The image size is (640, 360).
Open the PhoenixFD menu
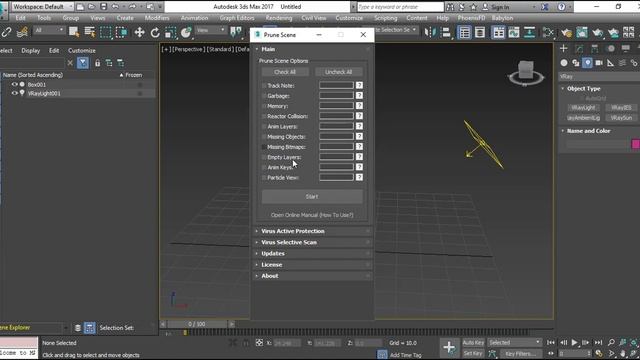471,18
